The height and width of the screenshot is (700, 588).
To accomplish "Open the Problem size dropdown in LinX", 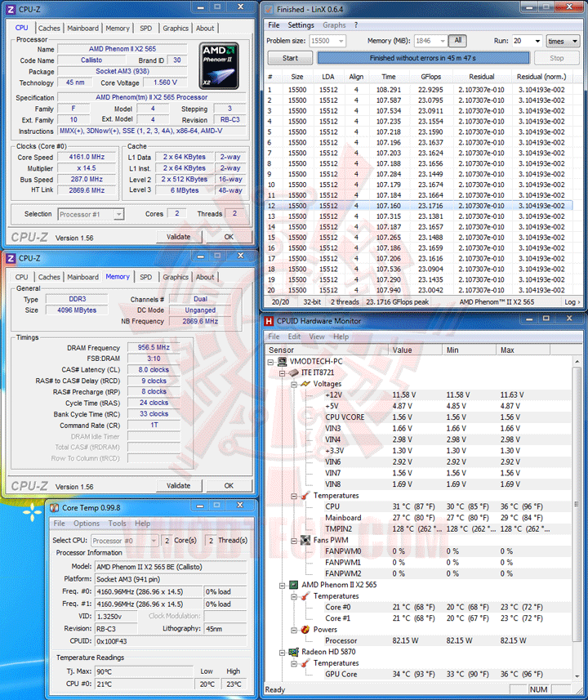I will (341, 41).
